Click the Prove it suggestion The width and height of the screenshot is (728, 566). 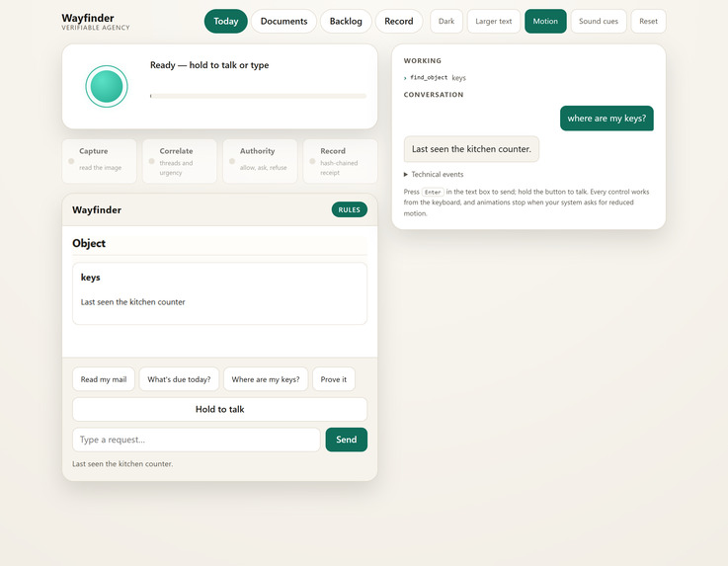click(x=333, y=379)
